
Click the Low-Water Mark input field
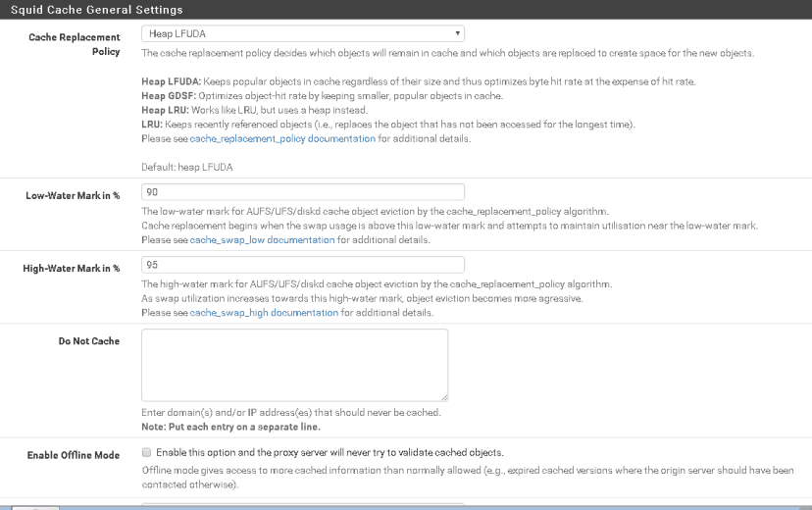click(x=303, y=192)
